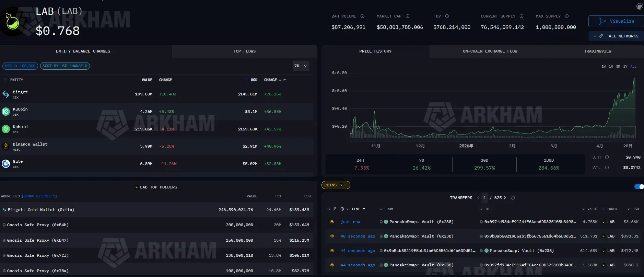The width and height of the screenshot is (644, 277).
Task: Switch to Top Flows tab
Action: (244, 51)
